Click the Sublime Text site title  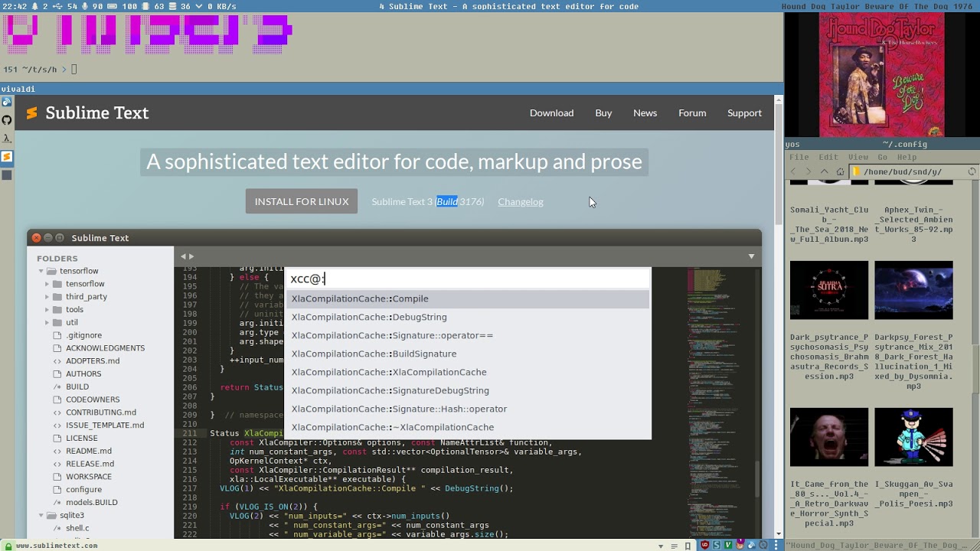[97, 113]
